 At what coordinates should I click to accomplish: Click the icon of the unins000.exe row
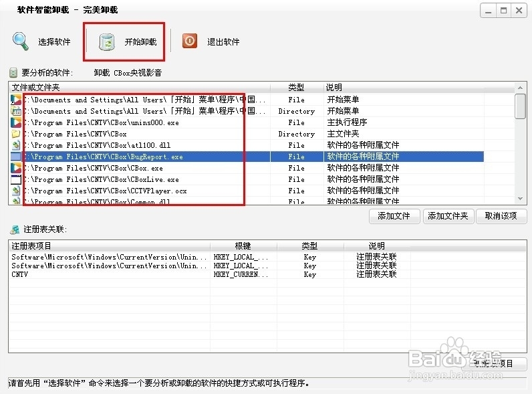(15, 122)
